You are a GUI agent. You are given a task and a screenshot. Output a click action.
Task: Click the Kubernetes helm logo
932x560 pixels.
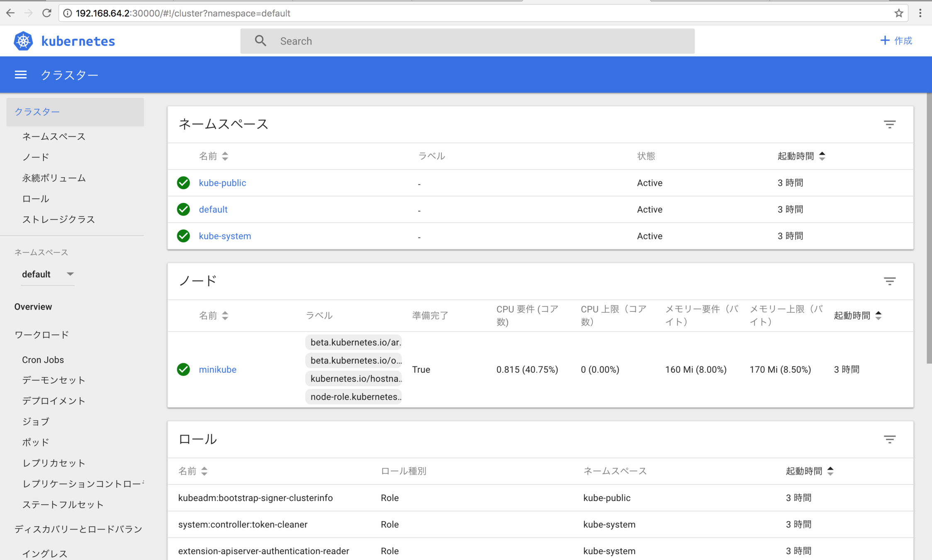[23, 41]
